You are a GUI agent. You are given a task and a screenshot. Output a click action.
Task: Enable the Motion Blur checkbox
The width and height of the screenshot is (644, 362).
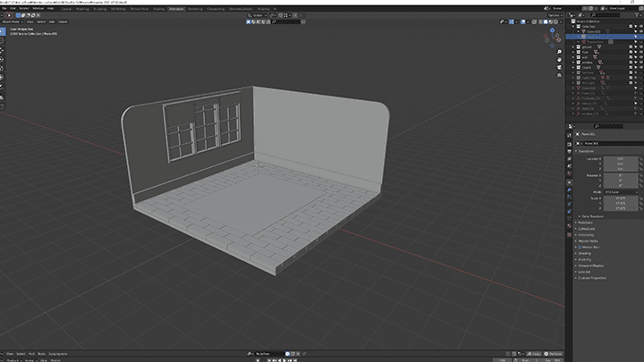point(580,247)
